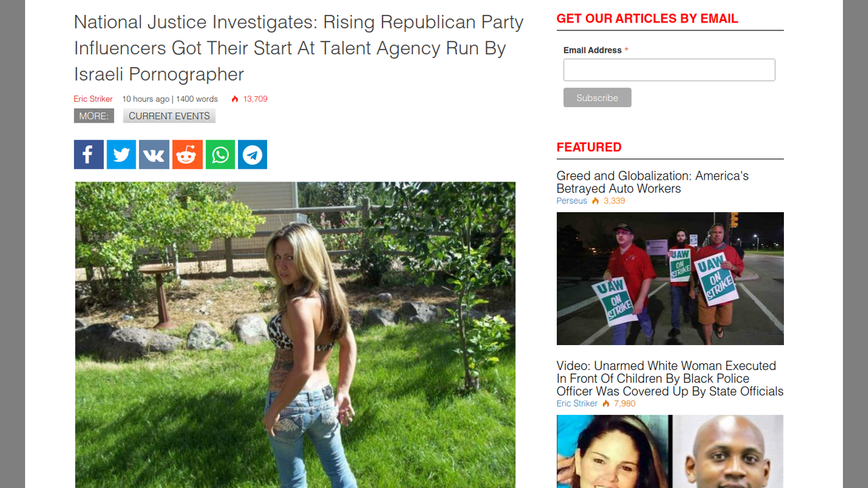Click the UAW strike thumbnail image
Viewport: 868px width, 488px height.
point(670,279)
